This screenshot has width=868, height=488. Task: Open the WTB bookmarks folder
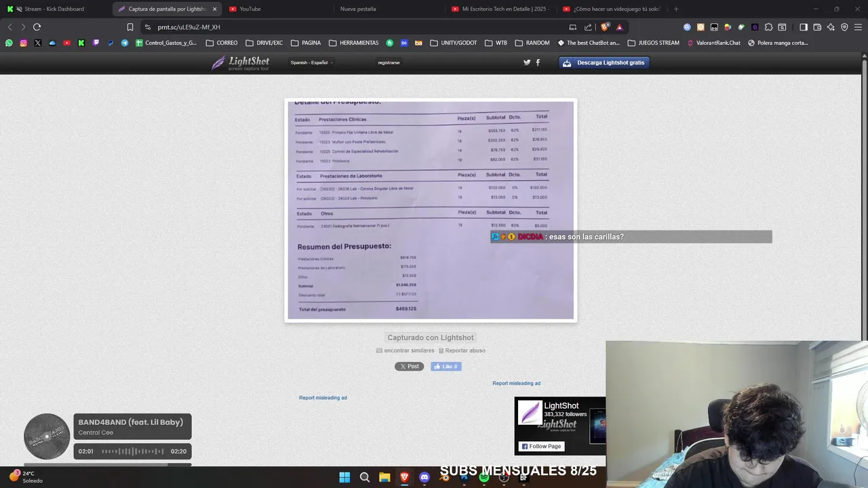[x=496, y=43]
